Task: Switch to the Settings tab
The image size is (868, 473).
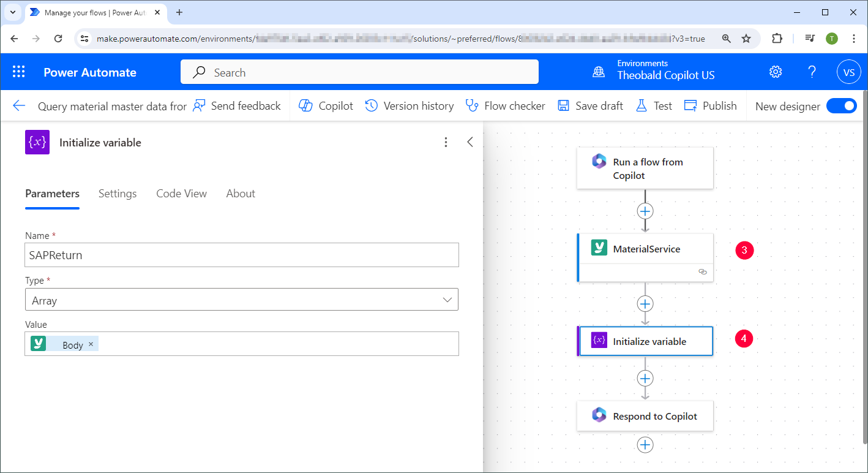Action: 118,194
